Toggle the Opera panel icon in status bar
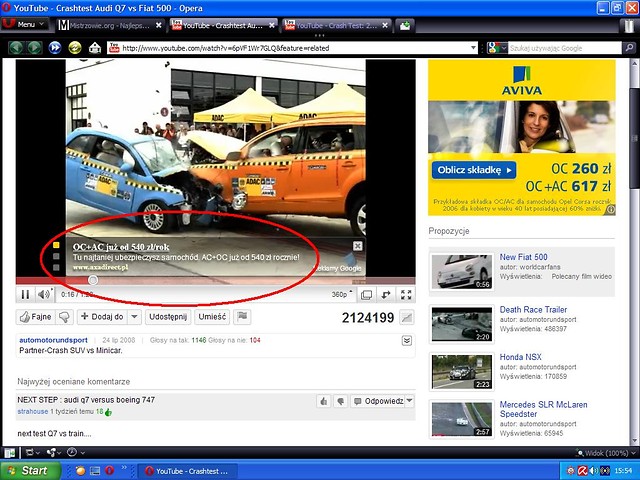The image size is (640, 480). click(10, 452)
